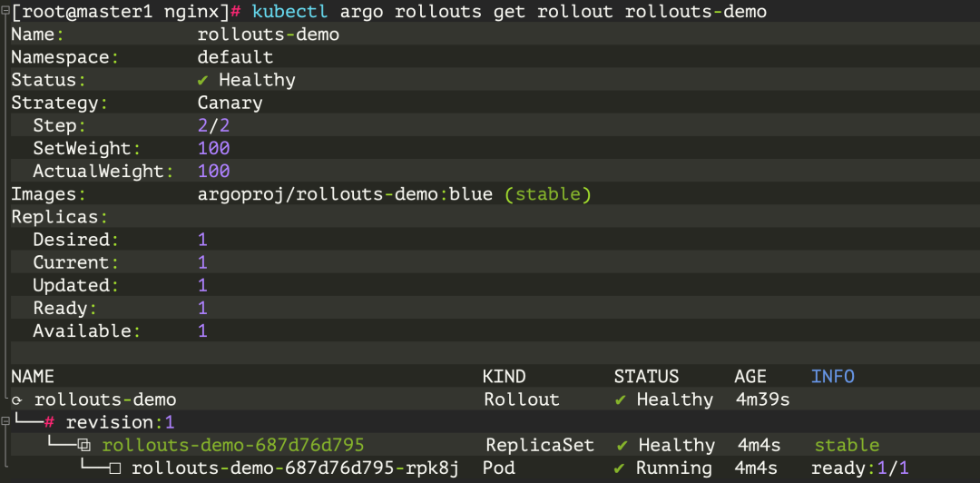Click the image argoproj/rollouts-demo:blue text
Screen dimensions: 980x483
pyautogui.click(x=345, y=195)
